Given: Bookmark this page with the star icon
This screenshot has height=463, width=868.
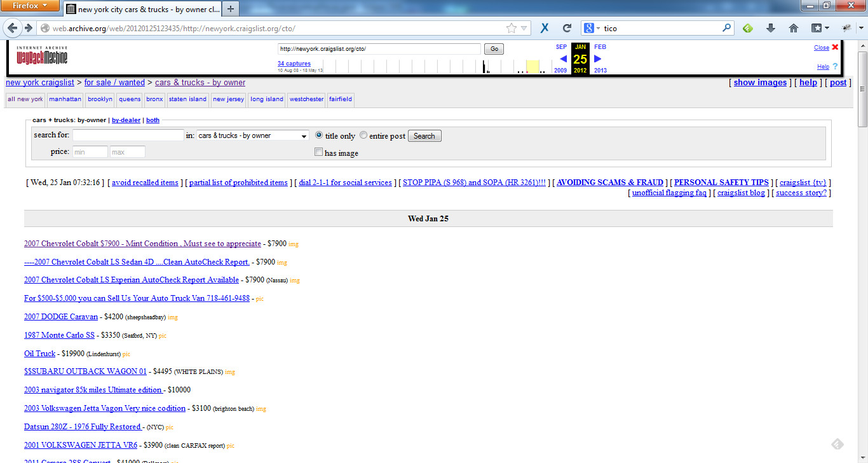Looking at the screenshot, I should 512,29.
